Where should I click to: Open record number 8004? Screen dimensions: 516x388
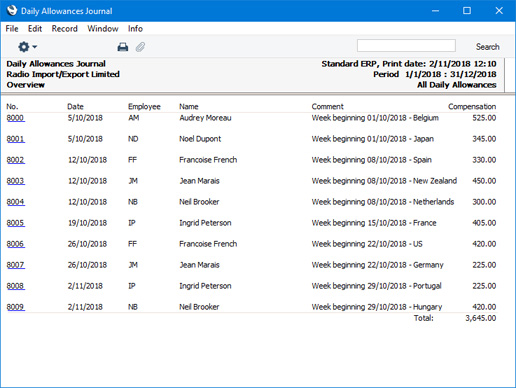click(x=15, y=202)
